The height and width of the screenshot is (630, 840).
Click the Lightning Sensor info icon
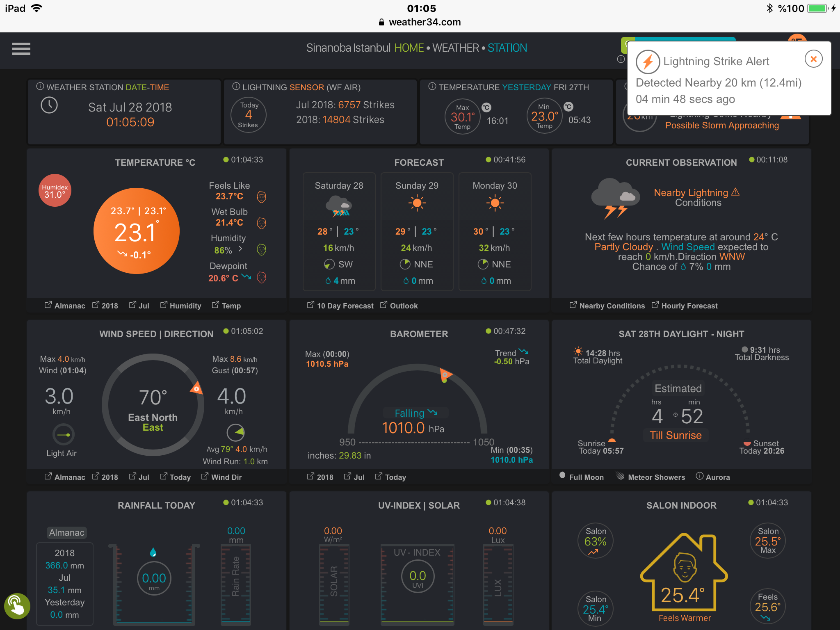[x=236, y=87]
